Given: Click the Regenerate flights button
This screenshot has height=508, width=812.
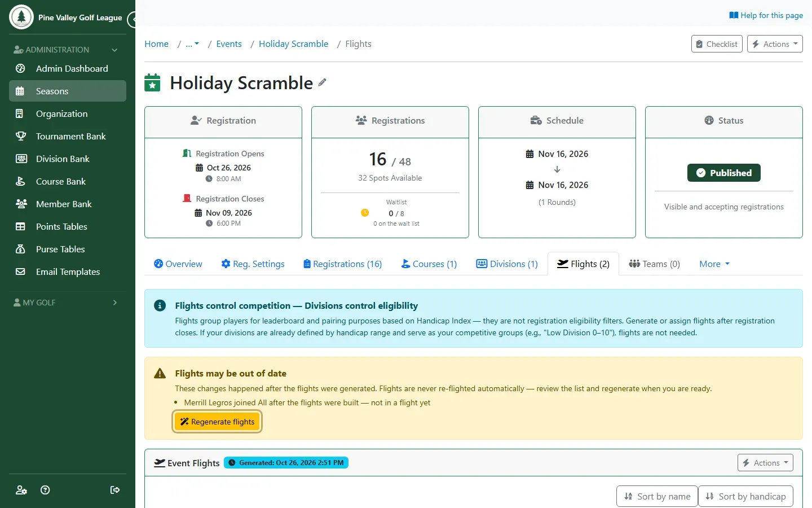Looking at the screenshot, I should [217, 422].
